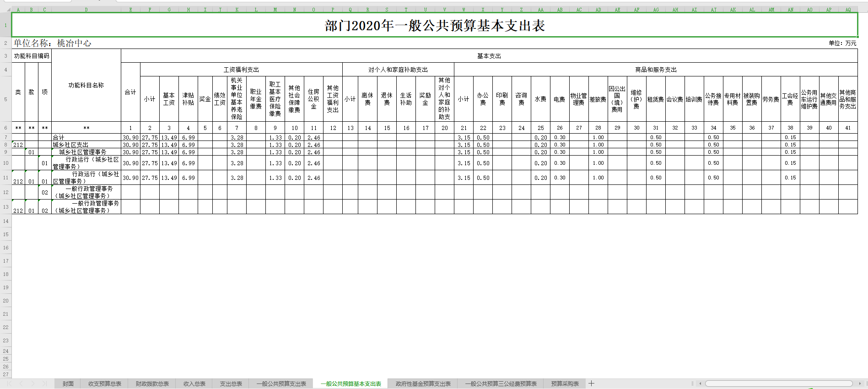Click the add new sheet plus icon
868x389 pixels.
click(x=591, y=384)
